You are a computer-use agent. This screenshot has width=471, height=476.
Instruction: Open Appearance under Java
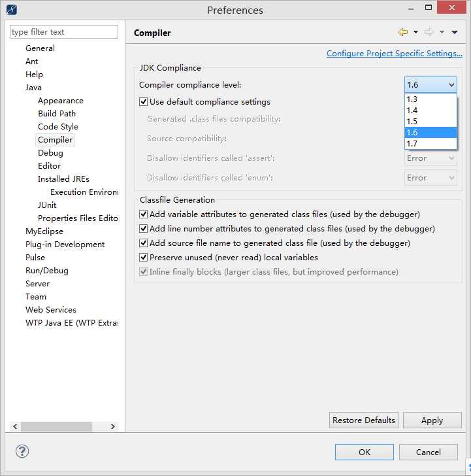tap(61, 101)
